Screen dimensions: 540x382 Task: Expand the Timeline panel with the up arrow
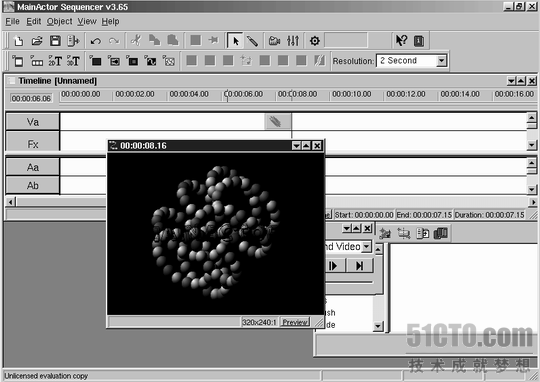[521, 81]
